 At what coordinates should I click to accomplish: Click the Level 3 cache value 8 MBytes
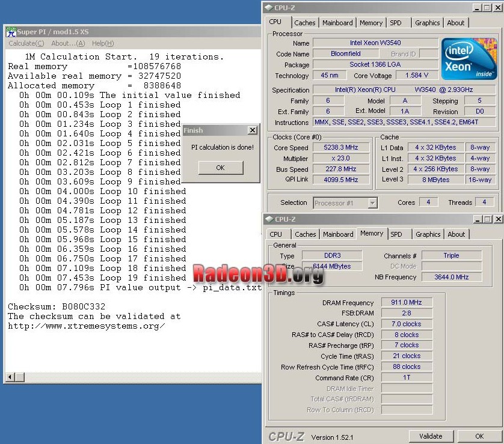pos(436,180)
